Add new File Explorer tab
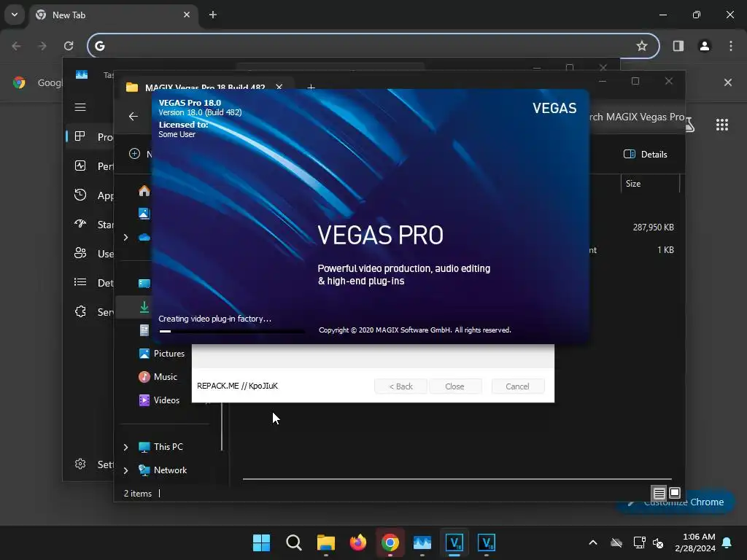Viewport: 747px width, 560px height. point(311,87)
